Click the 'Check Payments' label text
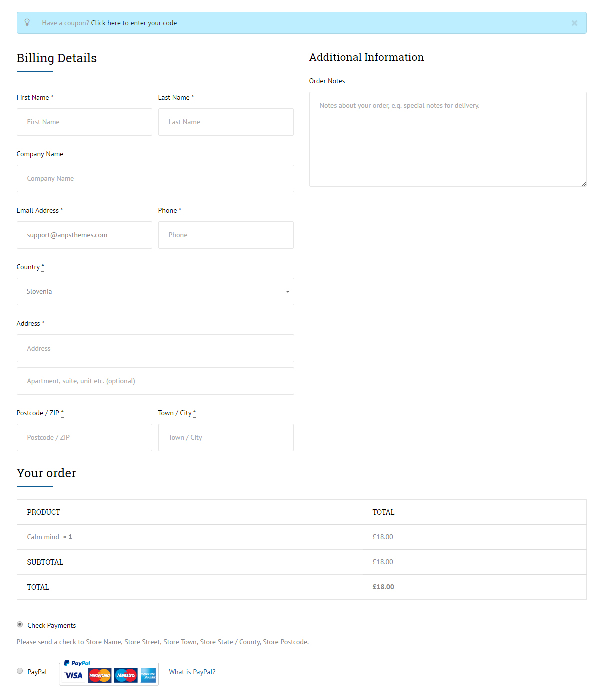 click(x=52, y=625)
